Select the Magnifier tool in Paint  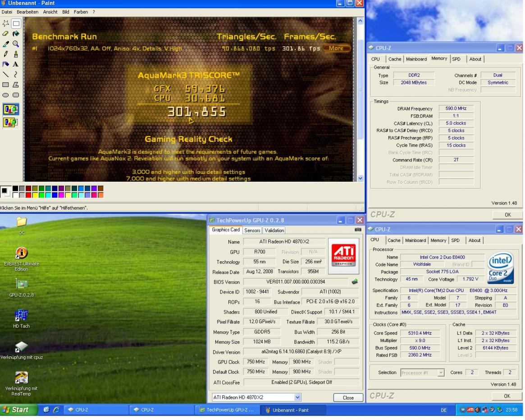(16, 44)
